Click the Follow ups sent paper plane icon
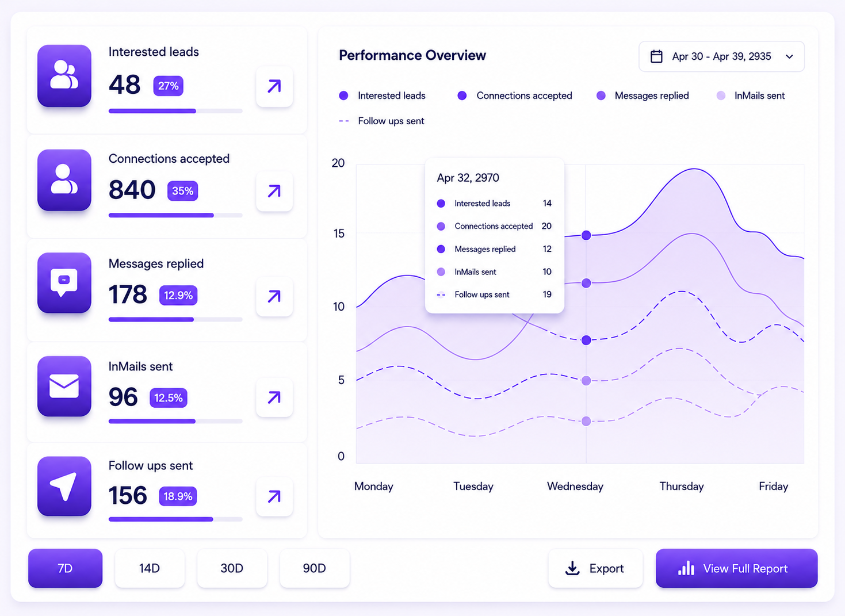Image resolution: width=845 pixels, height=616 pixels. [x=64, y=486]
